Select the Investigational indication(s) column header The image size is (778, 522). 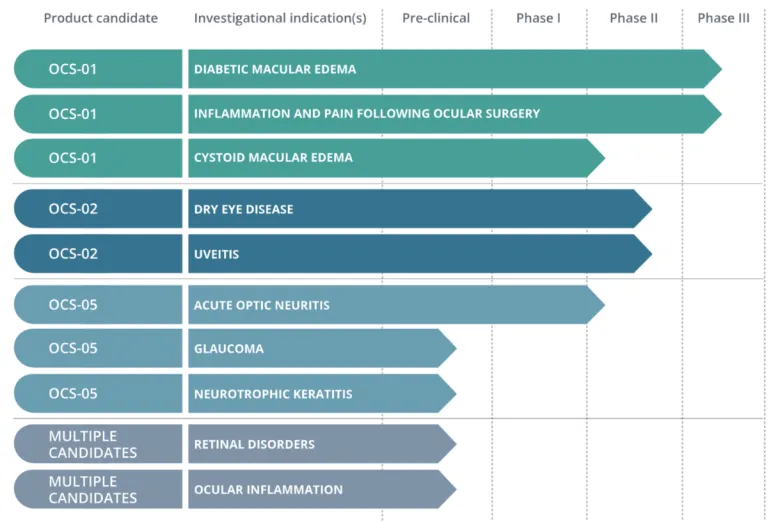coord(280,18)
